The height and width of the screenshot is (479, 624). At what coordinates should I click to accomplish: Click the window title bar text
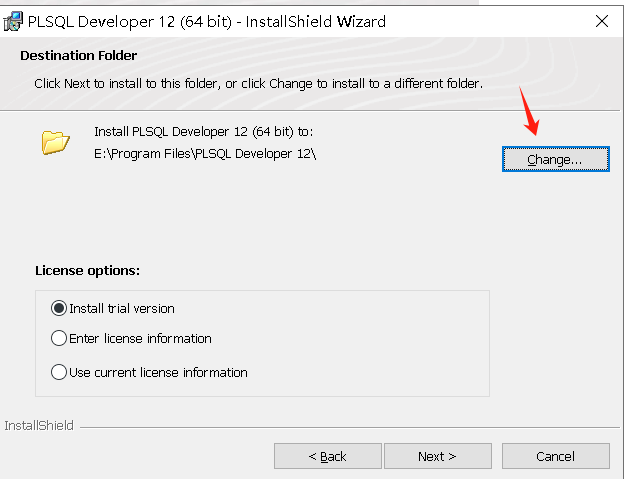[206, 21]
